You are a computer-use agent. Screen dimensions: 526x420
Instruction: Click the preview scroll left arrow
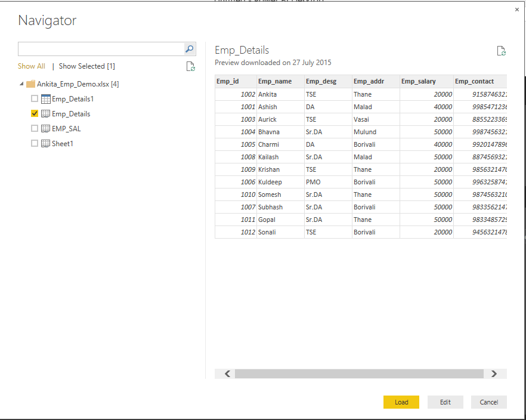coord(227,373)
